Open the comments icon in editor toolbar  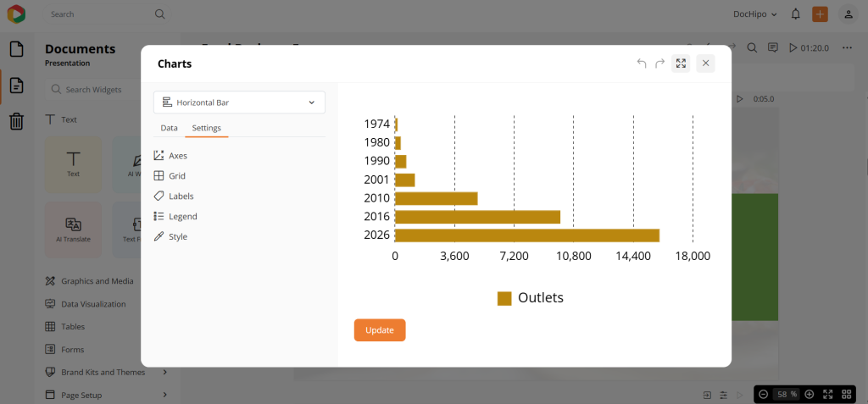tap(773, 47)
